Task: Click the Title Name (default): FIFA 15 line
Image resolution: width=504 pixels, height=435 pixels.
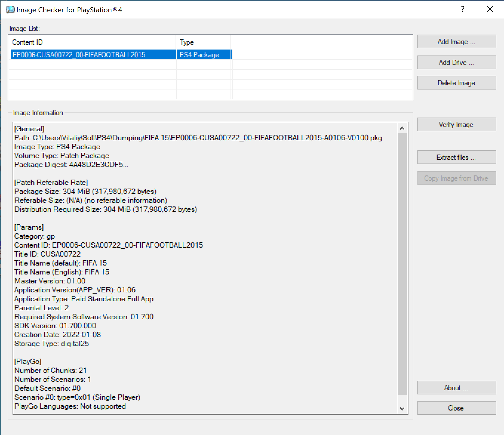Action: [61, 263]
